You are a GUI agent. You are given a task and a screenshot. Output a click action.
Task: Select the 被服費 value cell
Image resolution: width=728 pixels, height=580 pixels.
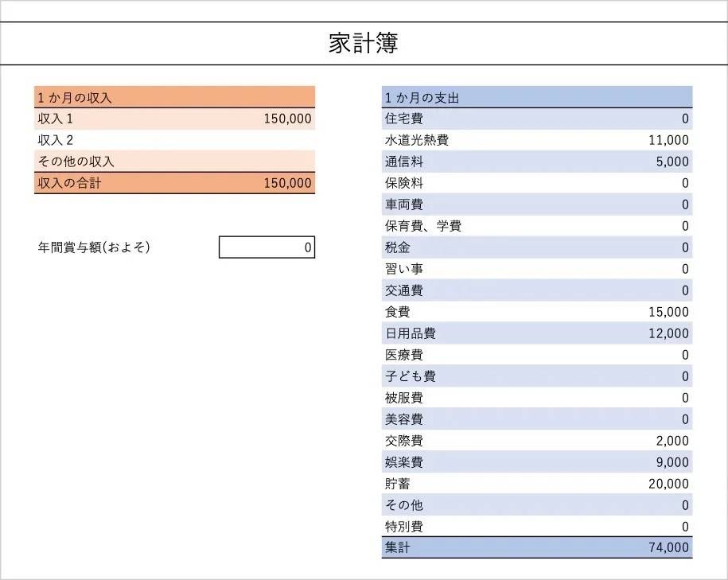tap(685, 398)
